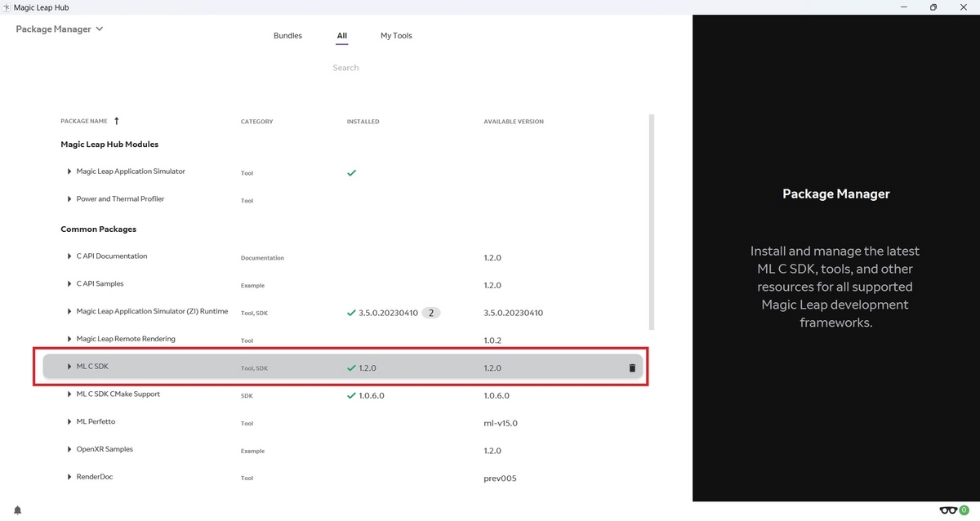
Task: Expand Magic Leap Application Simulator row
Action: 69,171
